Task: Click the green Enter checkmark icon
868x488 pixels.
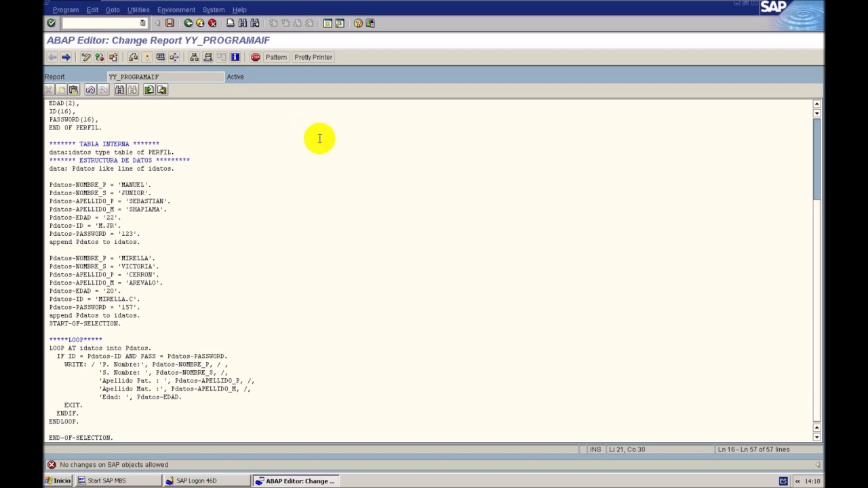Action: [x=51, y=23]
